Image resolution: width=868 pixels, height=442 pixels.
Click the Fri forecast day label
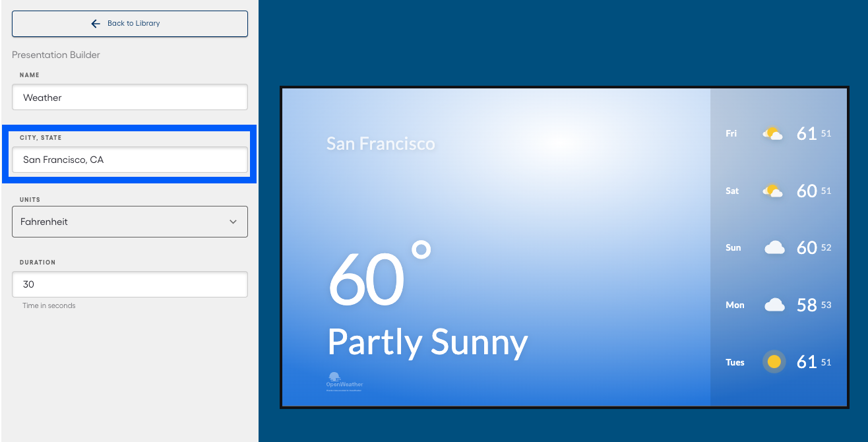coord(731,133)
